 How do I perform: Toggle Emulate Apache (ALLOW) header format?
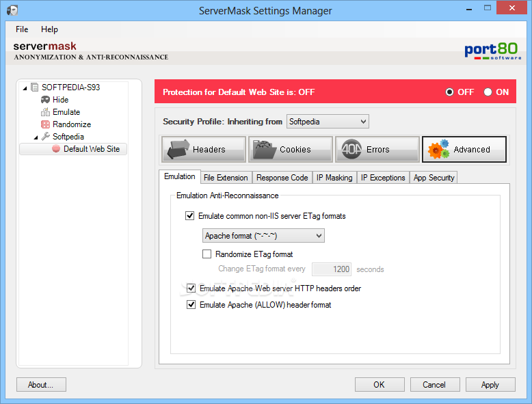pos(191,305)
